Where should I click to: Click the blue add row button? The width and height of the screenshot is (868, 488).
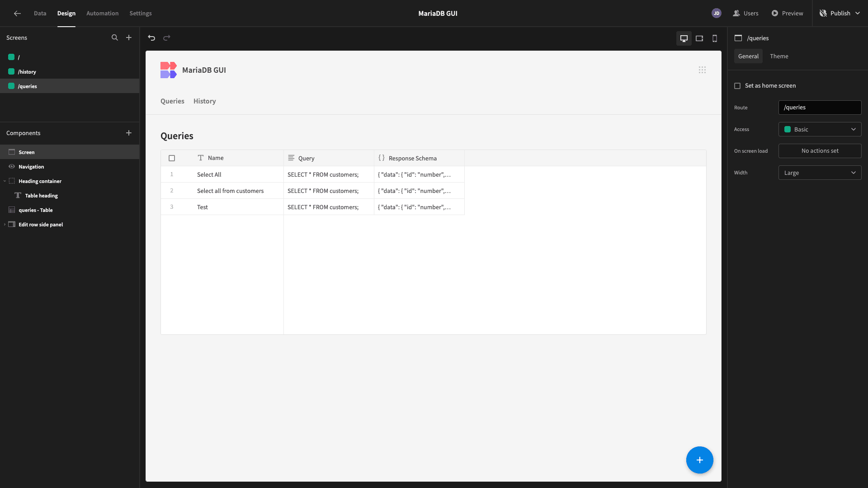click(700, 460)
